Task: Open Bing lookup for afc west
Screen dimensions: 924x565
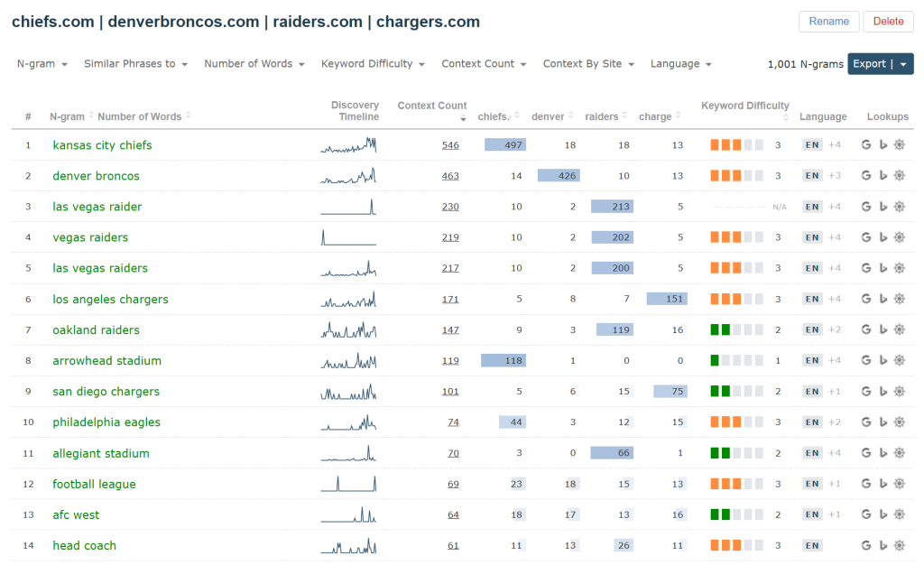Action: pyautogui.click(x=882, y=514)
